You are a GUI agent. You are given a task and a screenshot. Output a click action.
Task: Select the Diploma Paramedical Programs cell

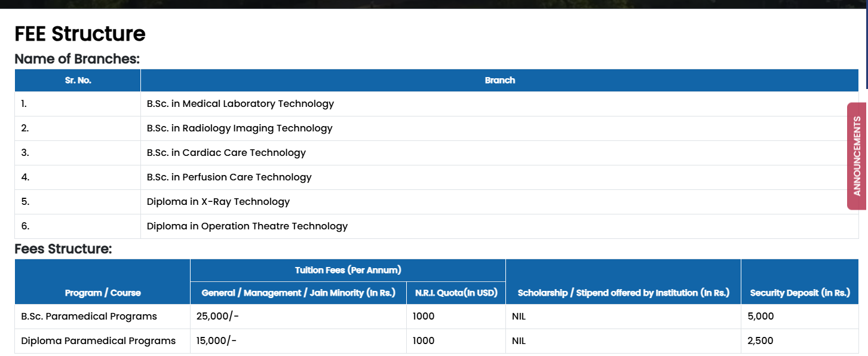pos(99,341)
